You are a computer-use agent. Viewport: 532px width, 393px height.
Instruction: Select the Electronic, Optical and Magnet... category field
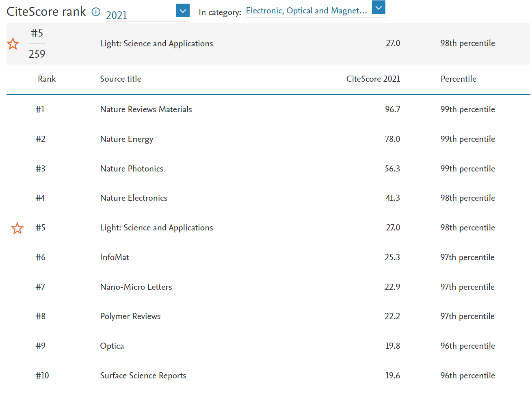click(x=306, y=11)
